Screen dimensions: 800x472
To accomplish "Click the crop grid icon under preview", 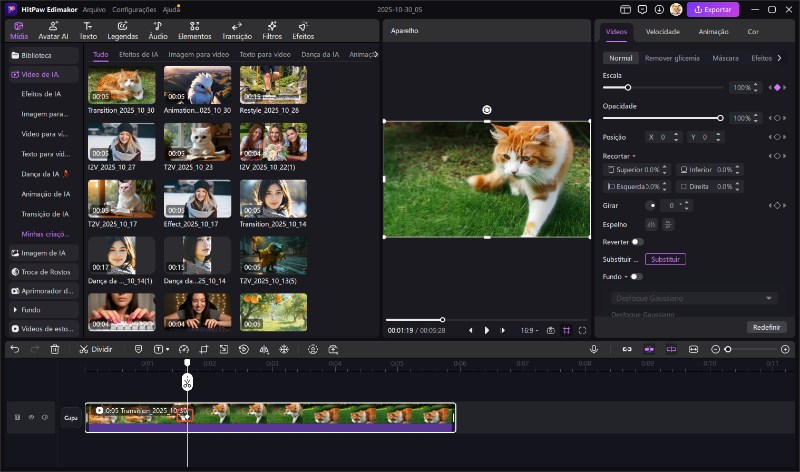I will pos(566,330).
